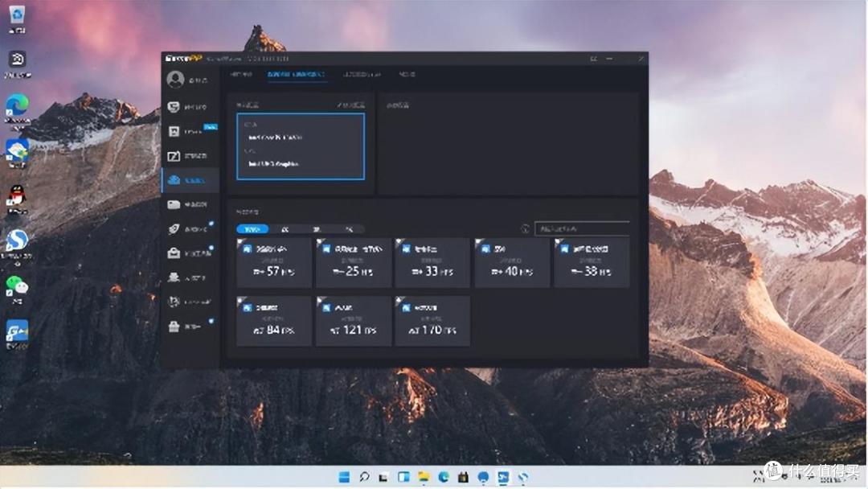
Task: Open the game card showing 57 FPS
Action: point(274,263)
